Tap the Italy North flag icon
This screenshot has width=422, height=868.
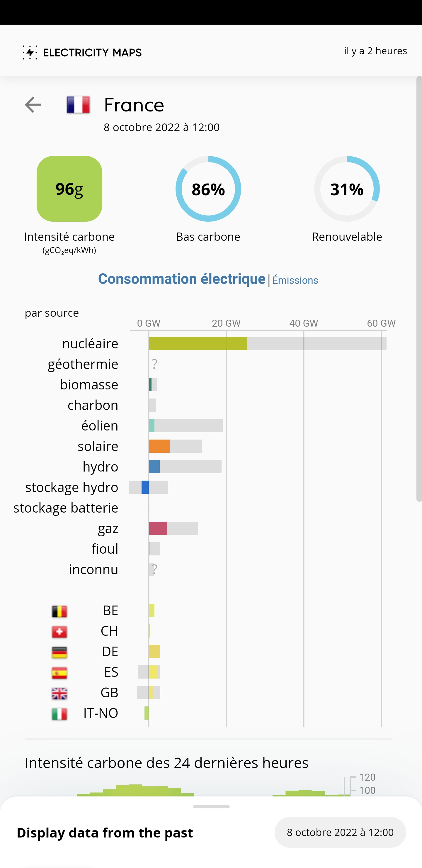[59, 714]
